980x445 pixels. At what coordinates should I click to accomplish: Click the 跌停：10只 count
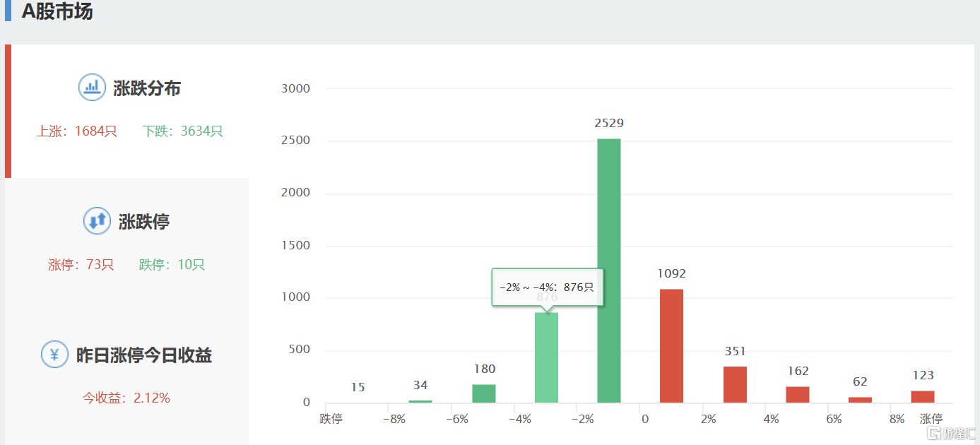coord(172,265)
